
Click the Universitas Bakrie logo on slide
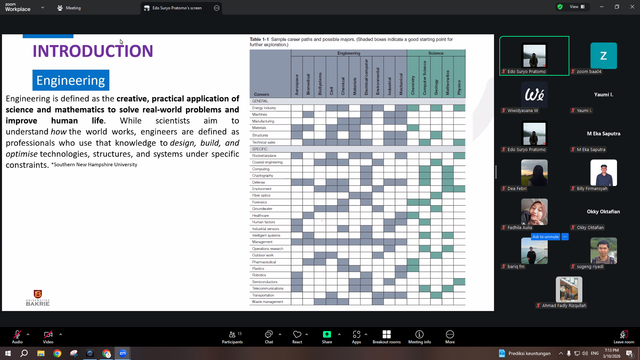(x=38, y=298)
